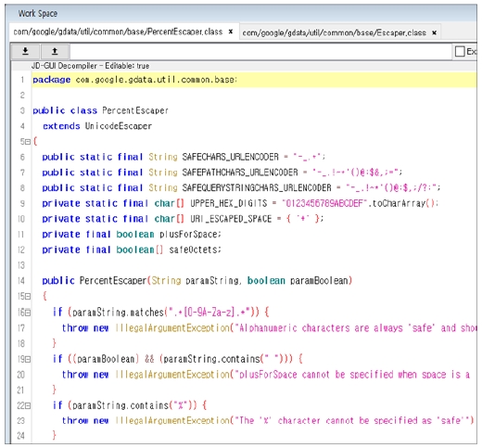The image size is (482, 448).
Task: Click plusForSpace field on line 11
Action: coord(188,235)
